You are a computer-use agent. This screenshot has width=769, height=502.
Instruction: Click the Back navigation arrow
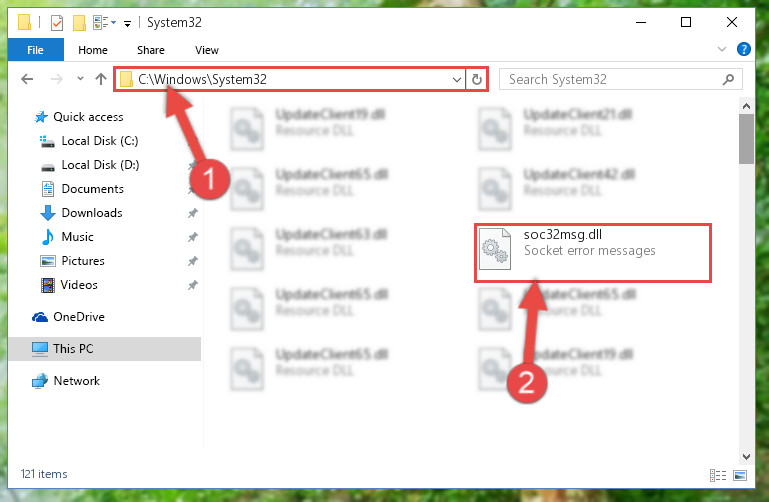tap(27, 79)
